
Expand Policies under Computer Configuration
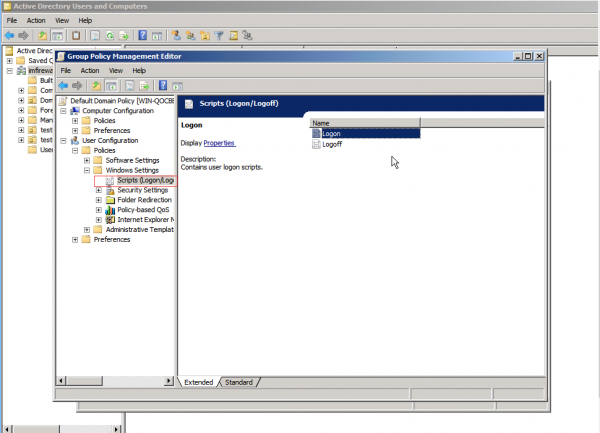point(75,121)
